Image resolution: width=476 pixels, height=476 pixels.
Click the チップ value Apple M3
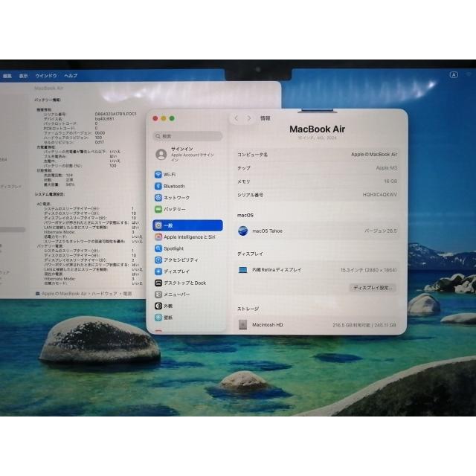387,168
